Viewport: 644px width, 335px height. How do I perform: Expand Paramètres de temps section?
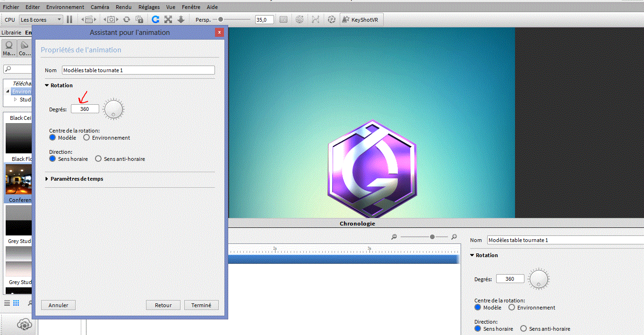[47, 179]
